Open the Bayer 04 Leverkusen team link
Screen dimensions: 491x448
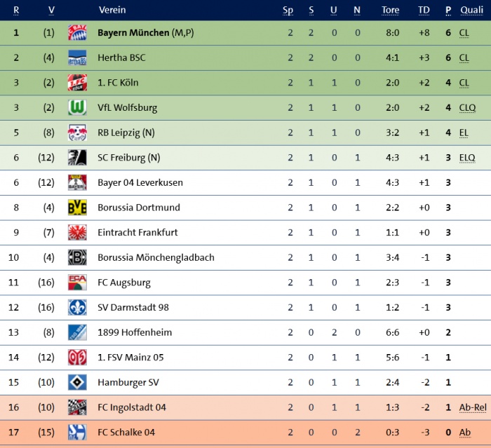pyautogui.click(x=140, y=183)
